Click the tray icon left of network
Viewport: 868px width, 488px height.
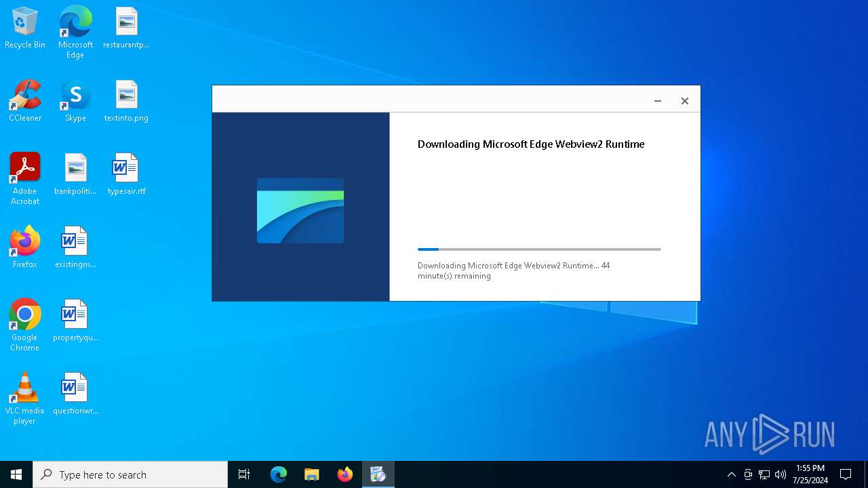coord(748,474)
